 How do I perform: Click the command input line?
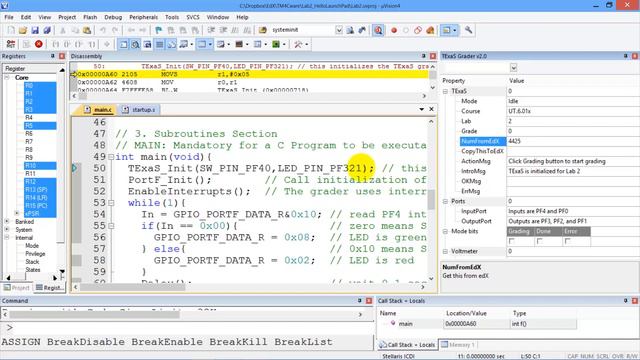pyautogui.click(x=188, y=328)
